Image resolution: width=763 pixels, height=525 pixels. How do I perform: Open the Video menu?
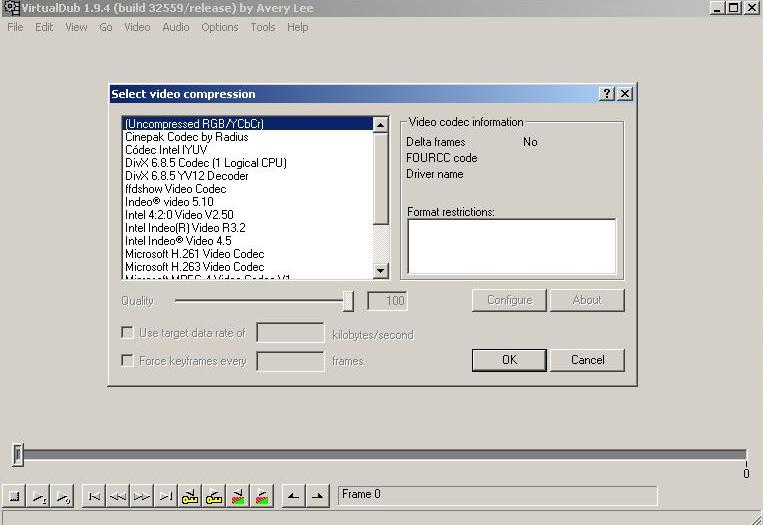coord(137,27)
